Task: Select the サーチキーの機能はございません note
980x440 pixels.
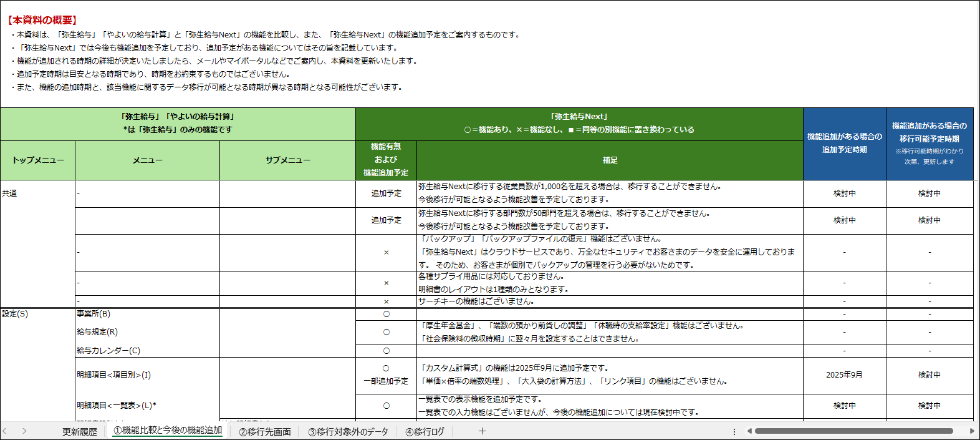Action: coord(610,301)
